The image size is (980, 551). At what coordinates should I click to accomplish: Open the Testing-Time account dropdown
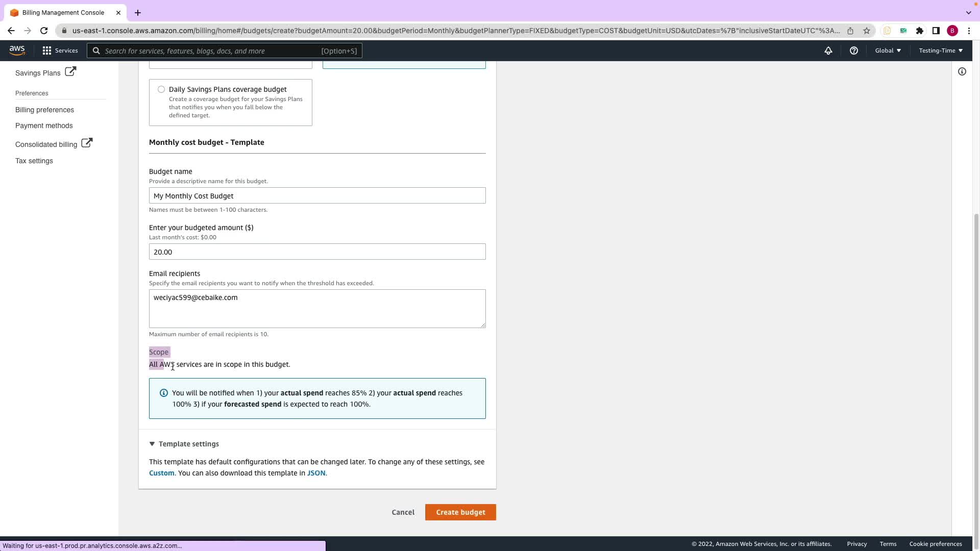940,51
